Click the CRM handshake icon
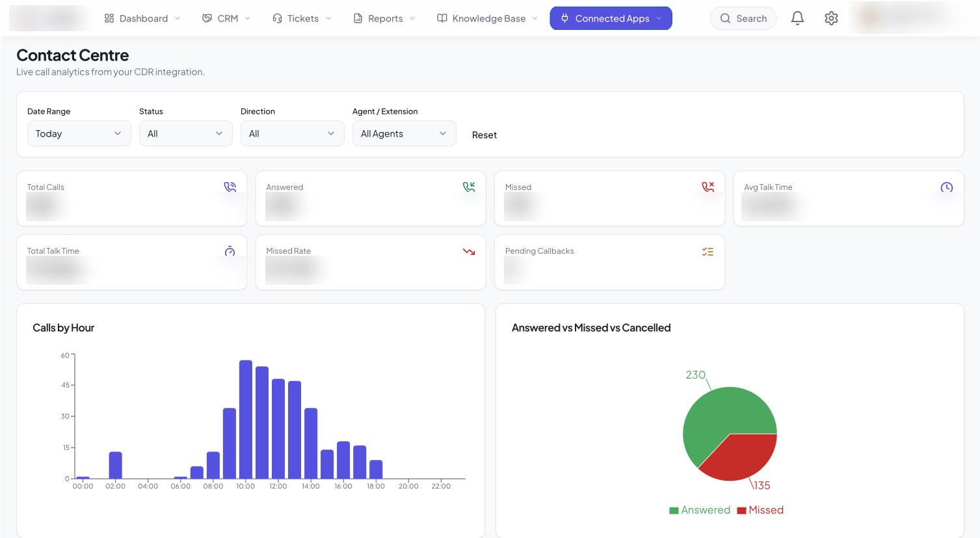 [207, 18]
